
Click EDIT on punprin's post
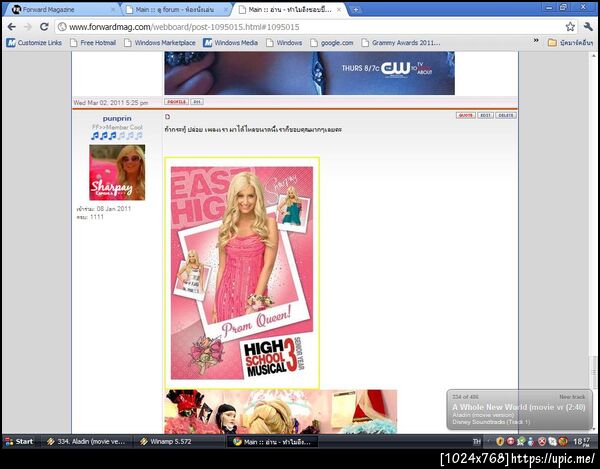[485, 115]
